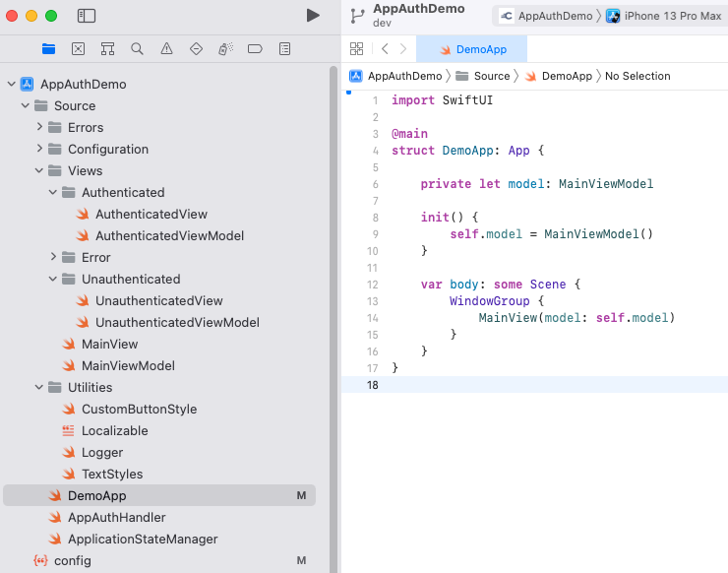This screenshot has width=728, height=573.
Task: Click No Selection in the jump bar
Action: (637, 76)
